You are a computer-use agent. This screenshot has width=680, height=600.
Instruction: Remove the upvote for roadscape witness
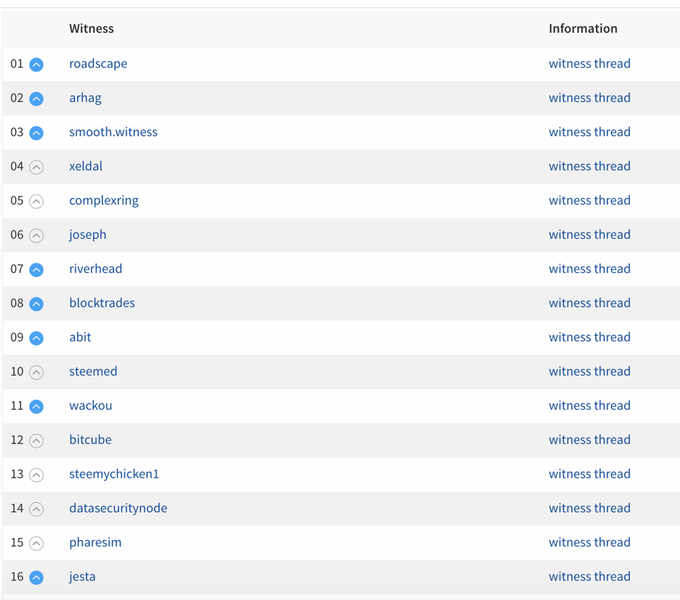click(x=36, y=65)
